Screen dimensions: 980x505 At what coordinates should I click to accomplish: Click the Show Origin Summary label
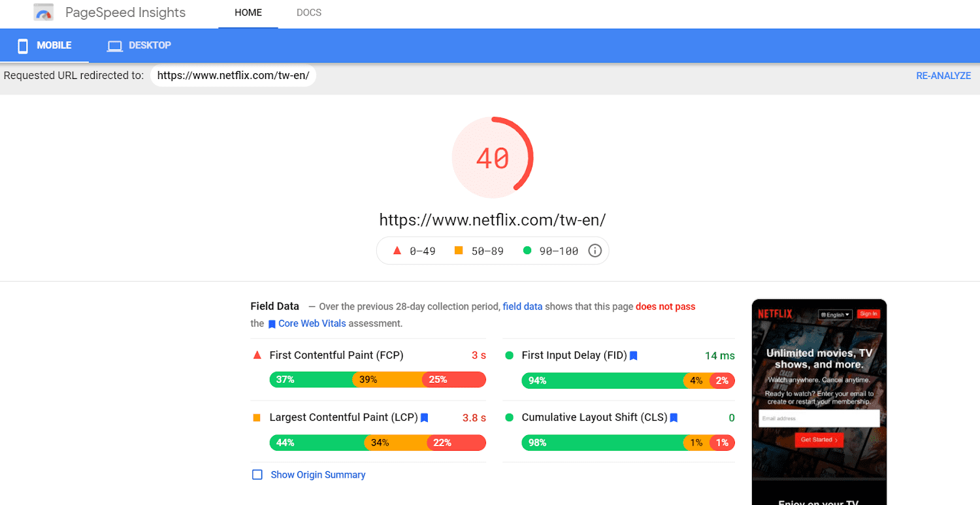tap(318, 475)
